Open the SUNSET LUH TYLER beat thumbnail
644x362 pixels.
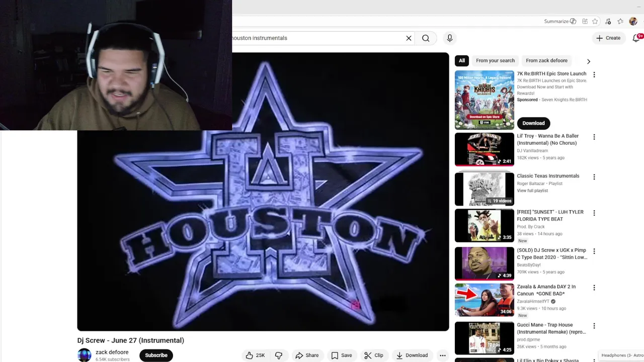(485, 226)
